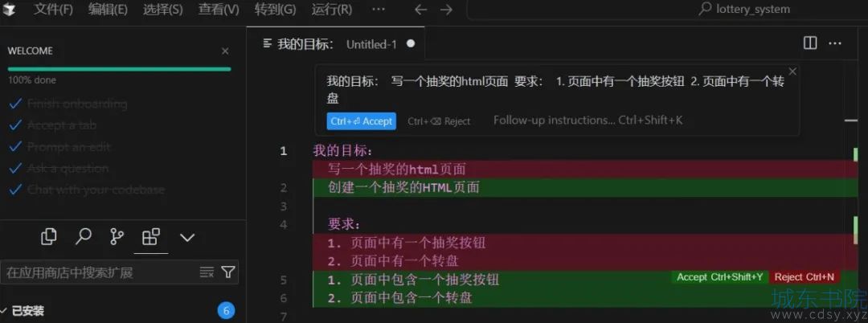Open the 查看(V) menu

[219, 10]
